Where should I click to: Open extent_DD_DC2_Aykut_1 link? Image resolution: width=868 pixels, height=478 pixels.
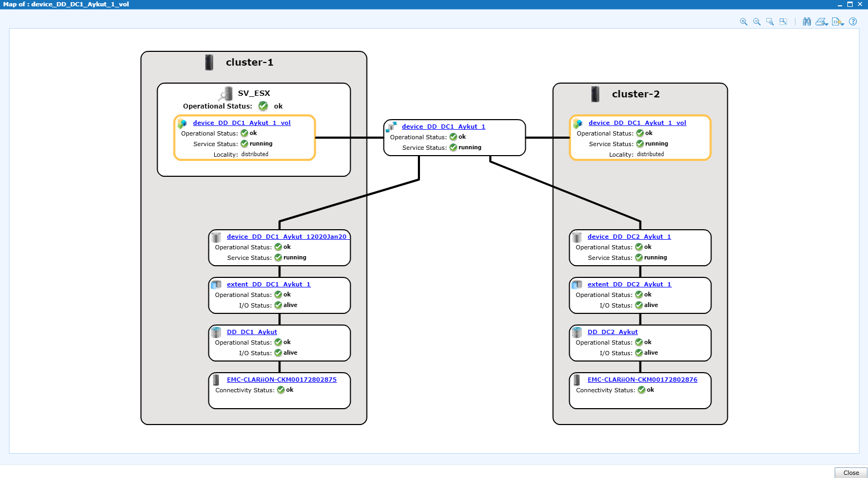629,284
